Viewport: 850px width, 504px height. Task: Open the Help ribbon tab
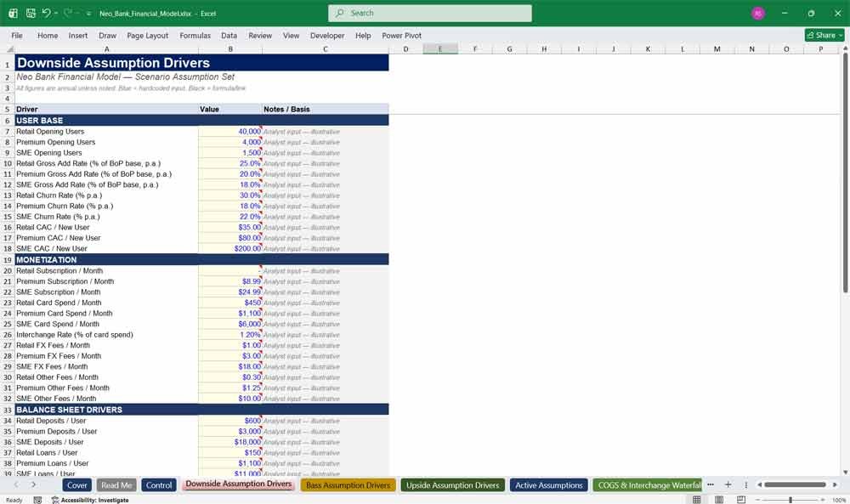pos(363,35)
